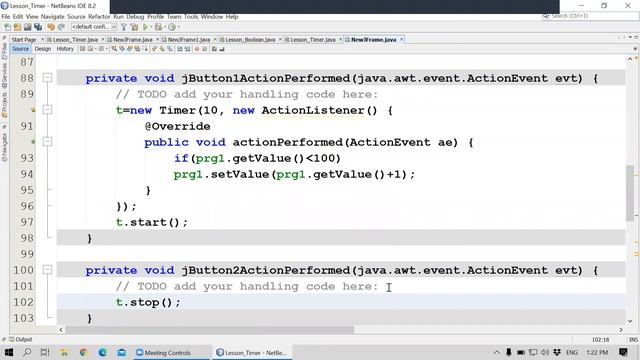
Task: Collapse the jButton1ActionPerformed method fold
Action: point(47,78)
